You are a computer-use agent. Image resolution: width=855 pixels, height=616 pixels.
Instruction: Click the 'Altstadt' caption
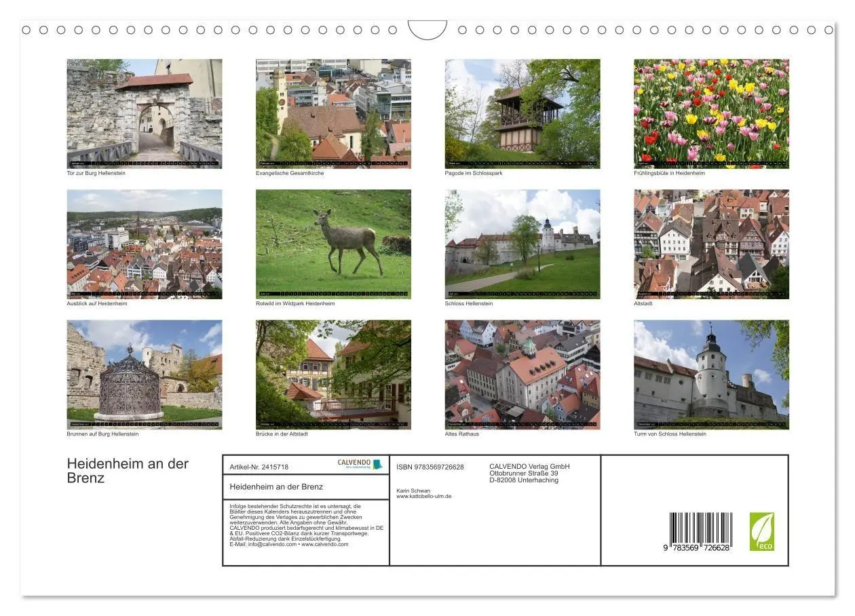click(643, 303)
